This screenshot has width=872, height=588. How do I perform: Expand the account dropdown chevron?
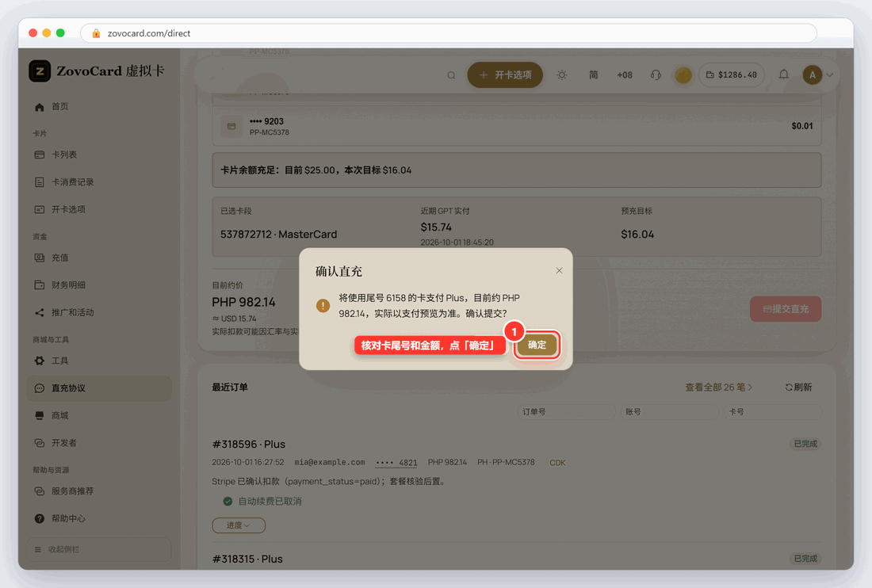tap(830, 75)
